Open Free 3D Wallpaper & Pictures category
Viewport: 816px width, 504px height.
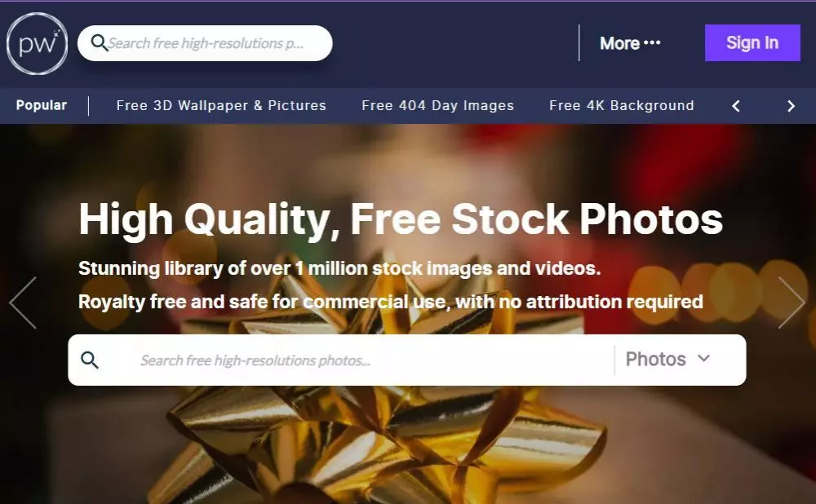tap(221, 105)
